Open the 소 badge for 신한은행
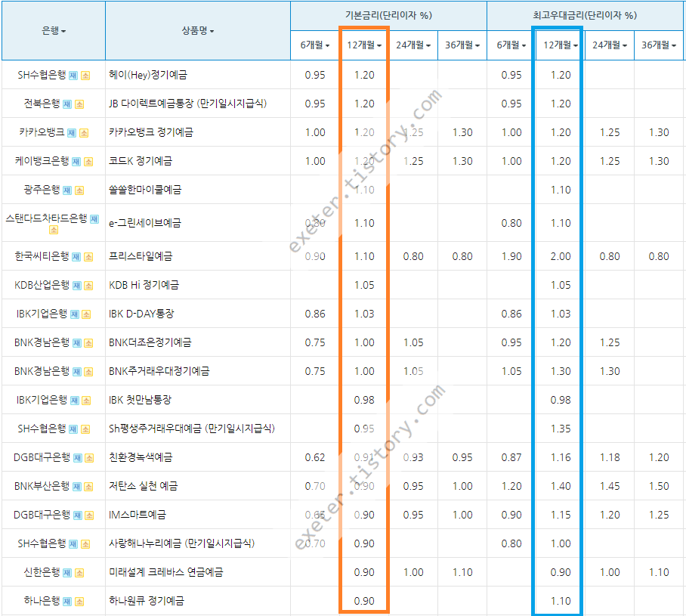 (79, 573)
